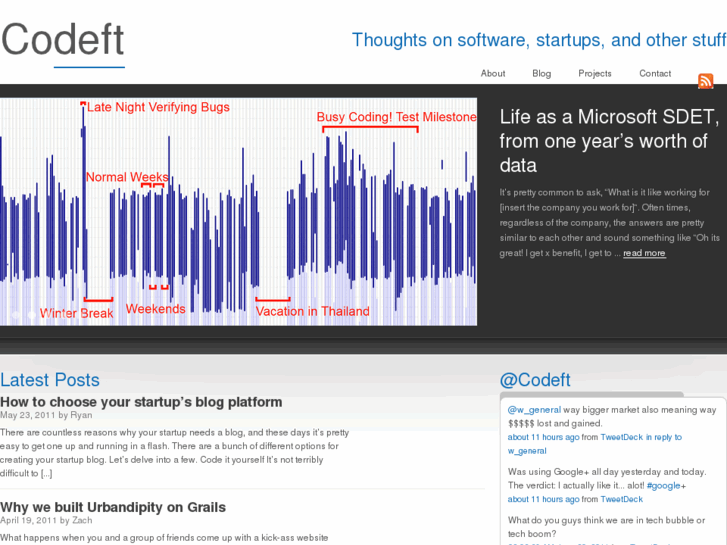Screen dimensions: 727x545
Task: Select Contact in the navigation bar
Action: coord(655,73)
